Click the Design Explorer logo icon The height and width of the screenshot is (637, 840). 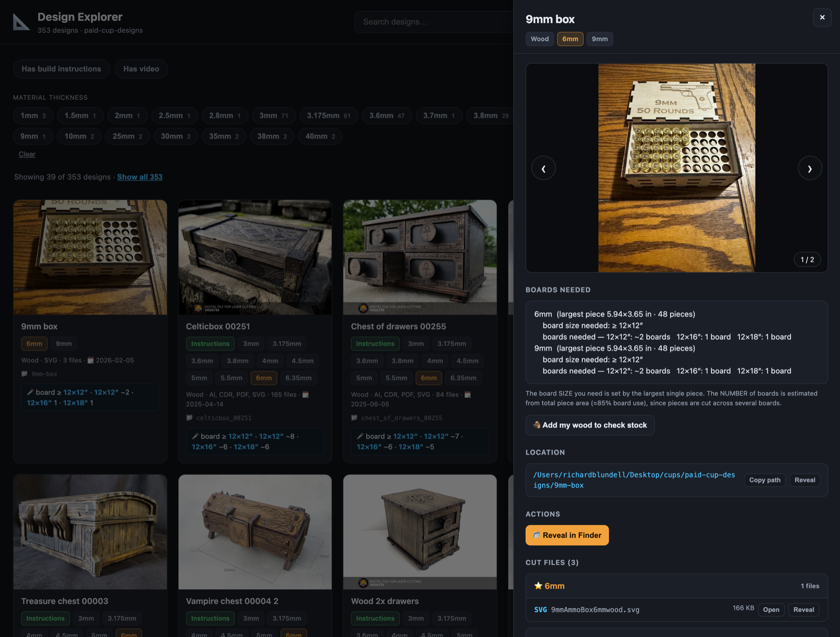[21, 22]
